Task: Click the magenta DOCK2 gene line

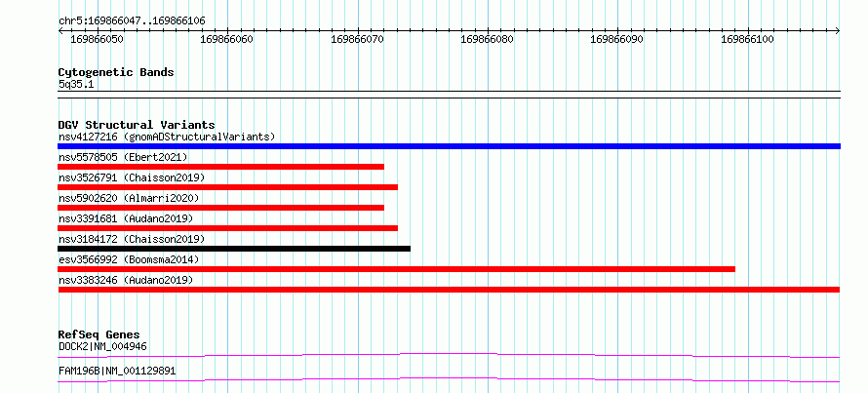Action: coord(449,355)
